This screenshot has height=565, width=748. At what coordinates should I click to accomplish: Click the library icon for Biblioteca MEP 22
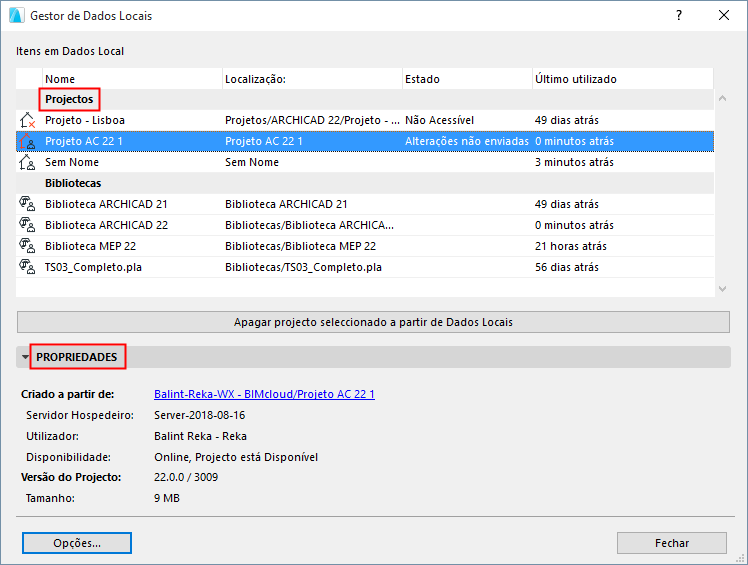[27, 246]
